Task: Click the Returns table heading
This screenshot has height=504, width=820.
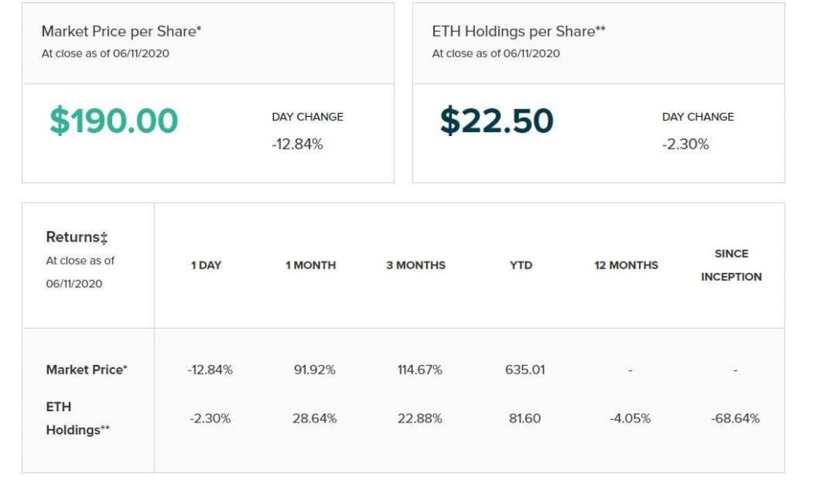Action: click(x=77, y=237)
